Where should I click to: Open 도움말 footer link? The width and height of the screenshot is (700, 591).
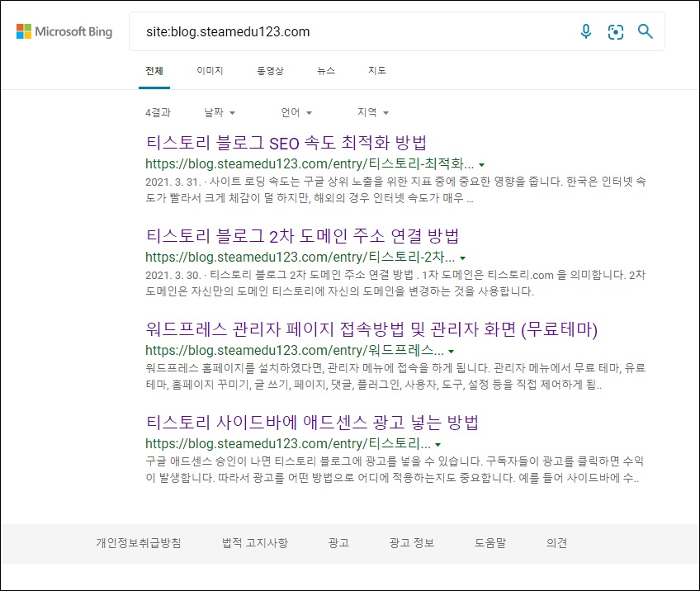point(490,543)
